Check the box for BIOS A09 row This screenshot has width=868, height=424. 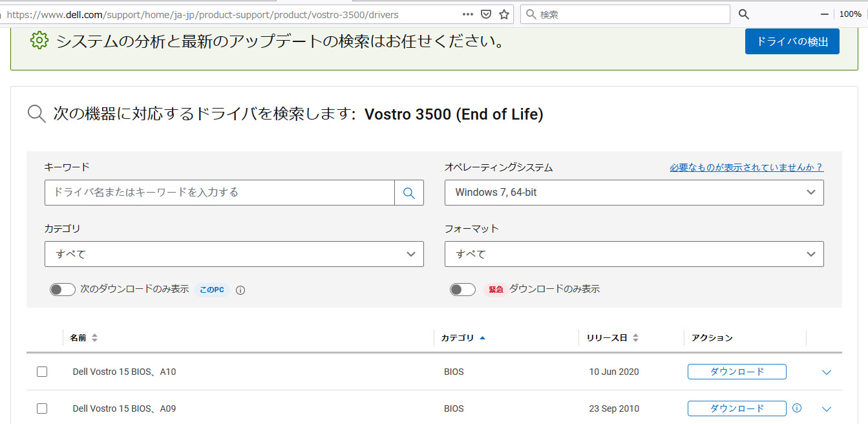(x=42, y=408)
